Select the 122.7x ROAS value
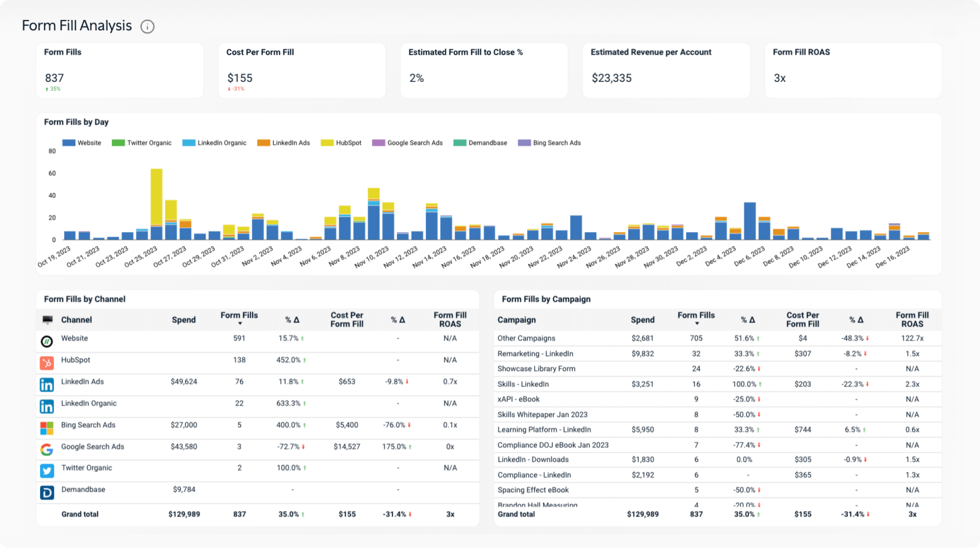The height and width of the screenshot is (548, 980). 912,338
